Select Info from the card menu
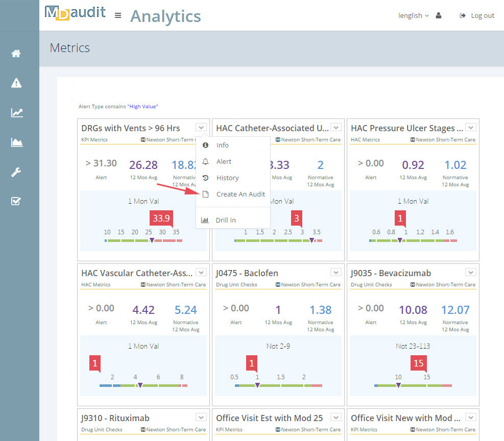The height and width of the screenshot is (441, 504). [233, 145]
